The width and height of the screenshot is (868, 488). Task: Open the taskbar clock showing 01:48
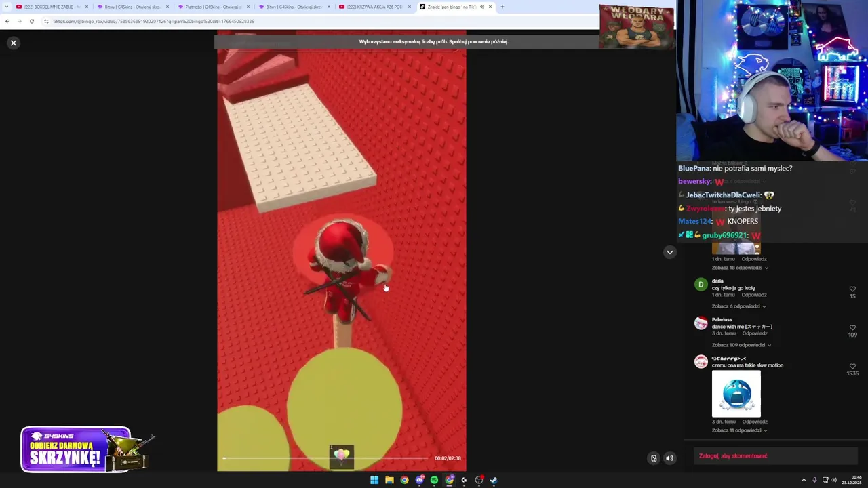coord(851,480)
